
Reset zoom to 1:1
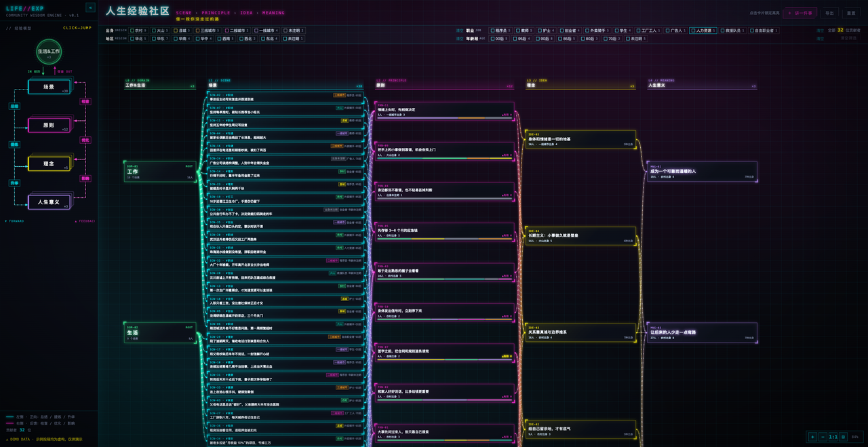point(833,437)
